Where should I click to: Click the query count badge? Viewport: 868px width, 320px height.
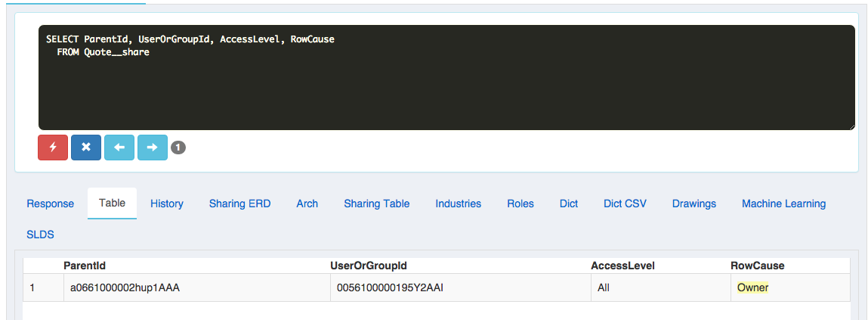(178, 148)
